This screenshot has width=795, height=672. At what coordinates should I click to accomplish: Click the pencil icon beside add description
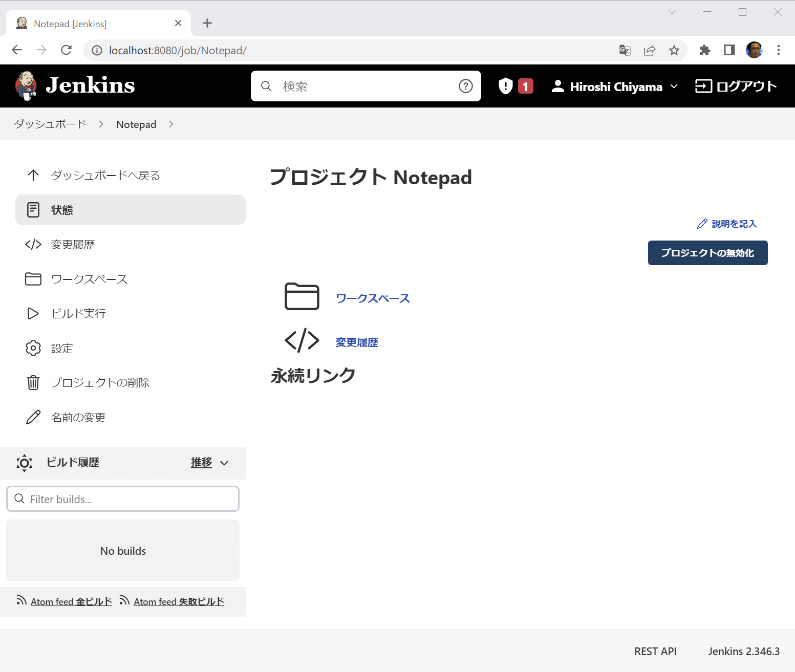click(x=702, y=224)
